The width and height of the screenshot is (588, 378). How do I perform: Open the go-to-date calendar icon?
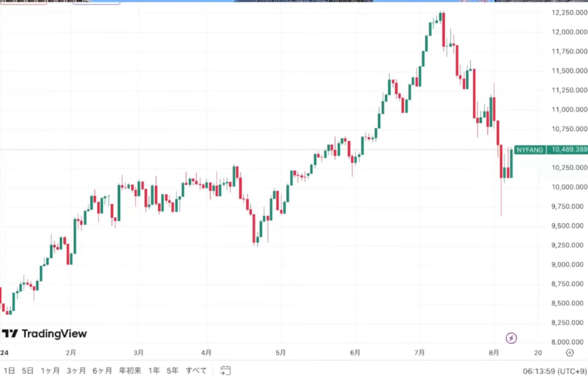tap(225, 370)
